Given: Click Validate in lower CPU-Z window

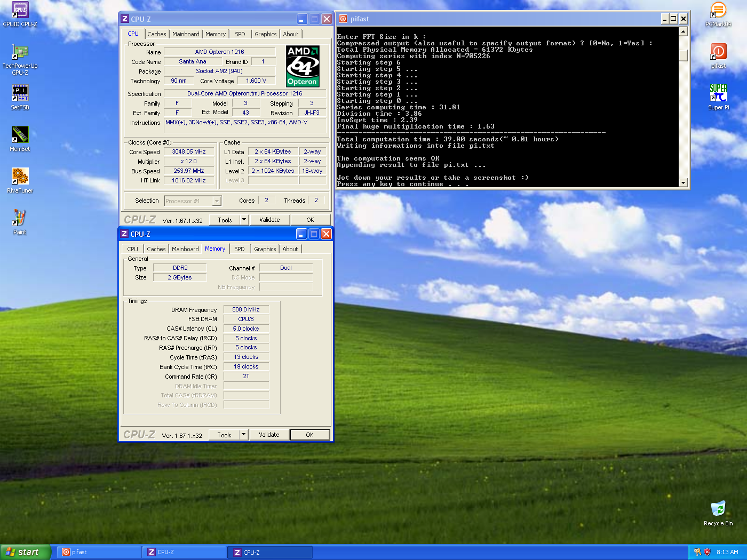Looking at the screenshot, I should [x=269, y=435].
